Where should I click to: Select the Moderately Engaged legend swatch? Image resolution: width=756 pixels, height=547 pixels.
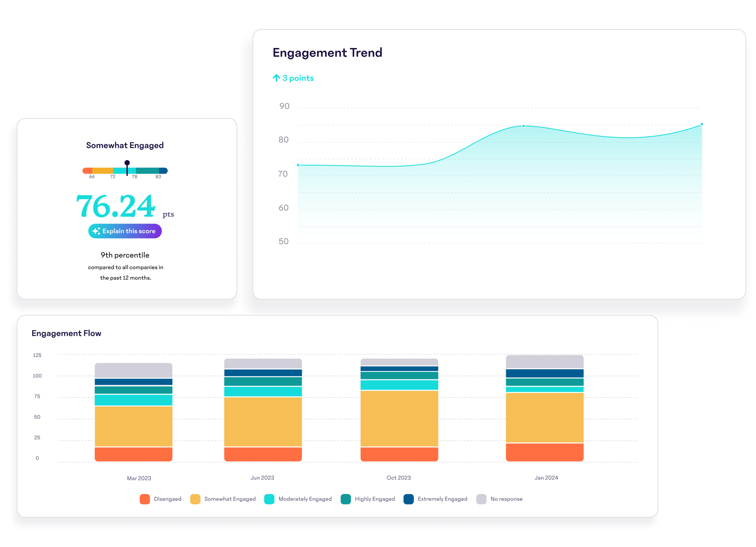270,499
